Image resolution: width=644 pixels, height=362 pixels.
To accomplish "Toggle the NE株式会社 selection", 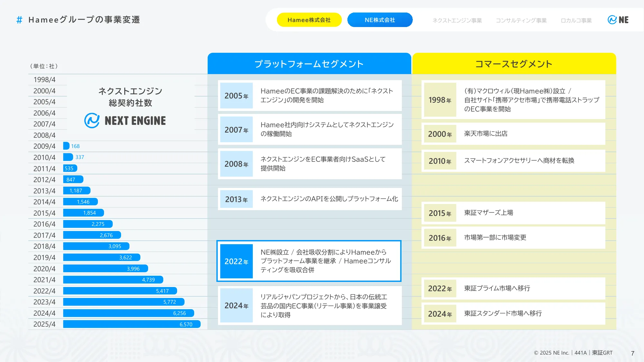I will (x=380, y=20).
